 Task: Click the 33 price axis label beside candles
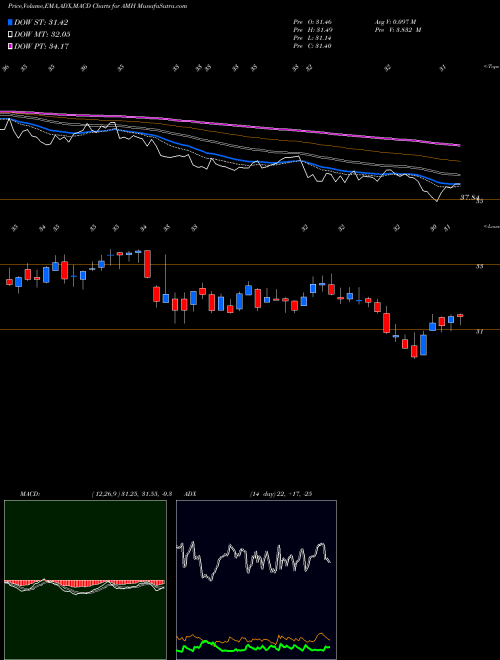click(479, 266)
